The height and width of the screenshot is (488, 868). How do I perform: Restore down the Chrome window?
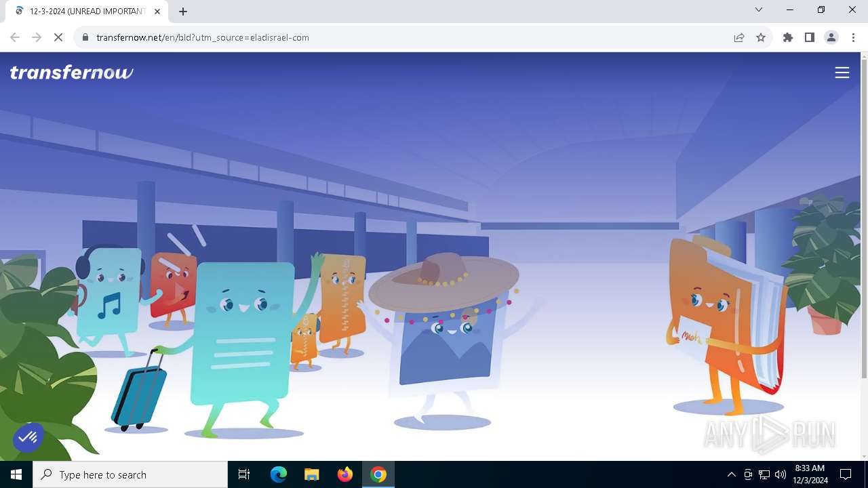pyautogui.click(x=821, y=10)
